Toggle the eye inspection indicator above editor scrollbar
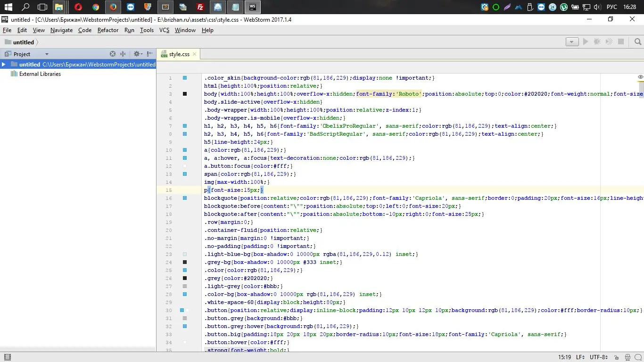Screen dimensions: 644x362 point(640,77)
